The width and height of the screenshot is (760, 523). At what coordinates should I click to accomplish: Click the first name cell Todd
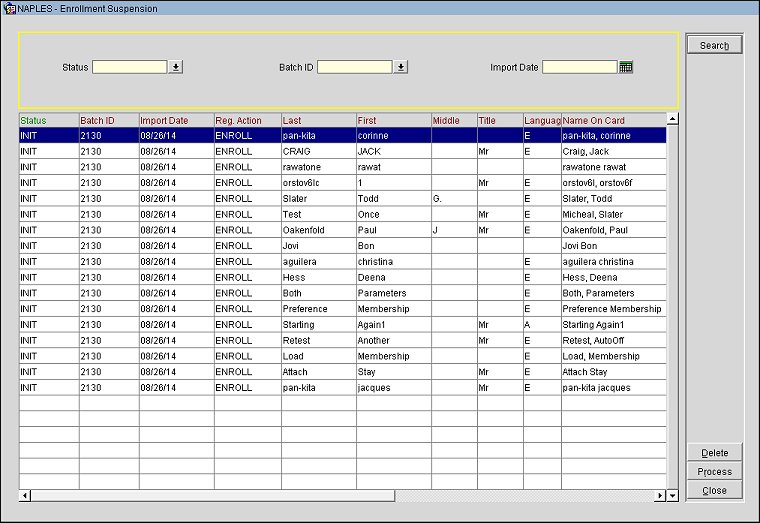394,199
